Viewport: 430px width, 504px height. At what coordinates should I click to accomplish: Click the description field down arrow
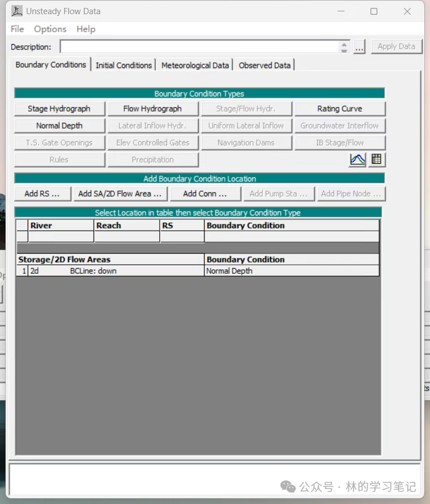[x=344, y=50]
